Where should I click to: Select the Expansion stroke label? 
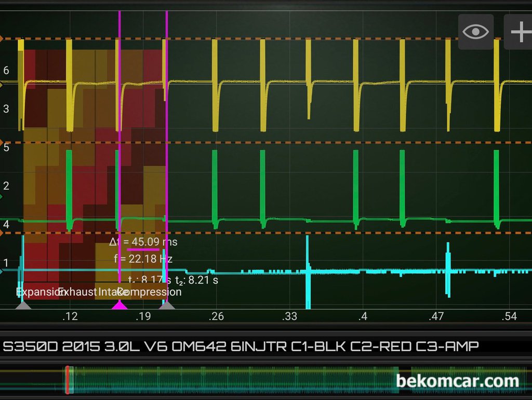pyautogui.click(x=38, y=292)
